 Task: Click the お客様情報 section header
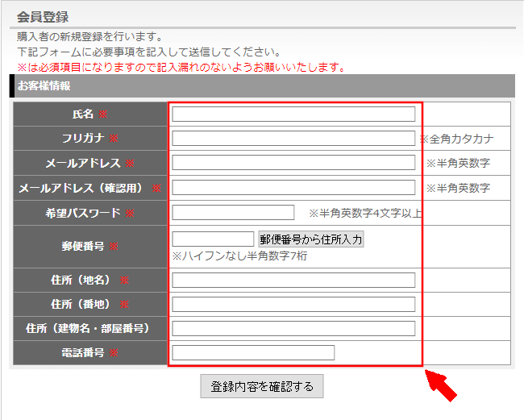click(x=262, y=86)
